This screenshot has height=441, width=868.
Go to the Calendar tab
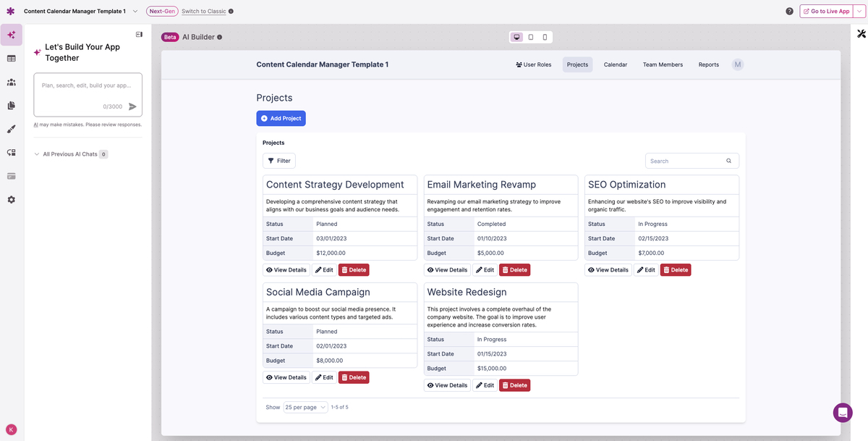pos(615,64)
